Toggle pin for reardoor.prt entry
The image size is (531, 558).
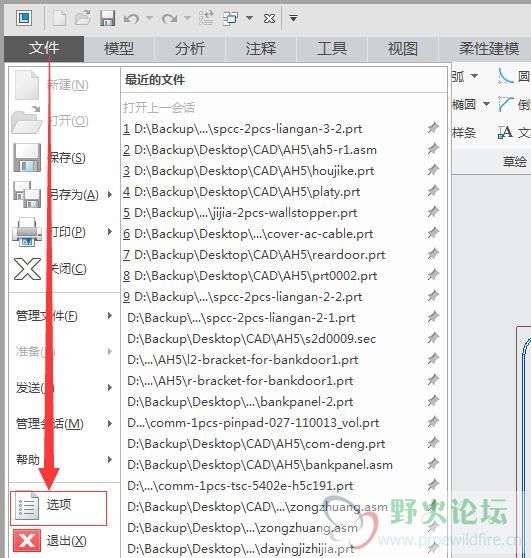point(433,254)
